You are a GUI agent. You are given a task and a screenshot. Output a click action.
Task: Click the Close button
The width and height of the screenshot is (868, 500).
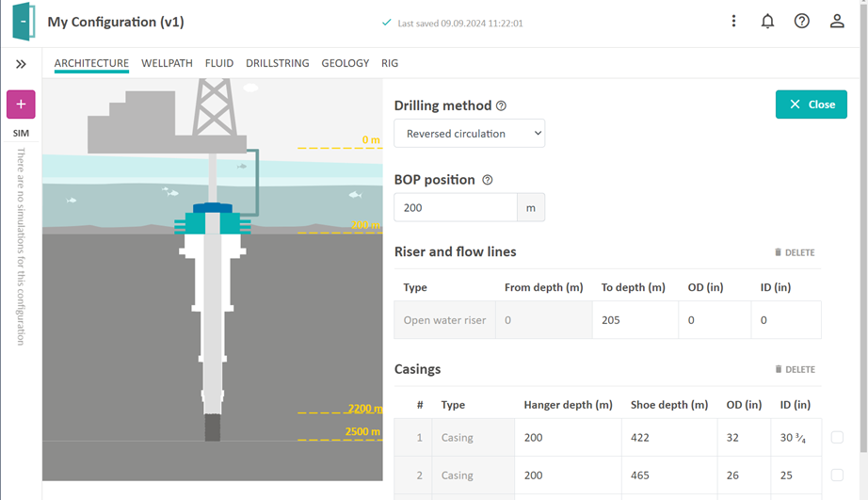[811, 105]
